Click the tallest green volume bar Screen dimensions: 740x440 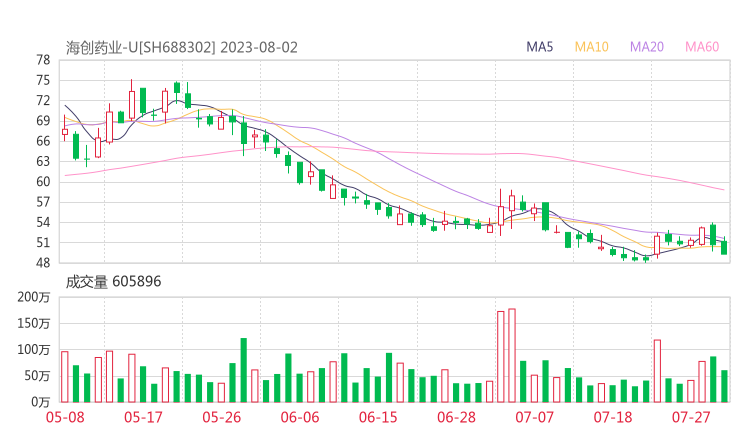pos(243,369)
